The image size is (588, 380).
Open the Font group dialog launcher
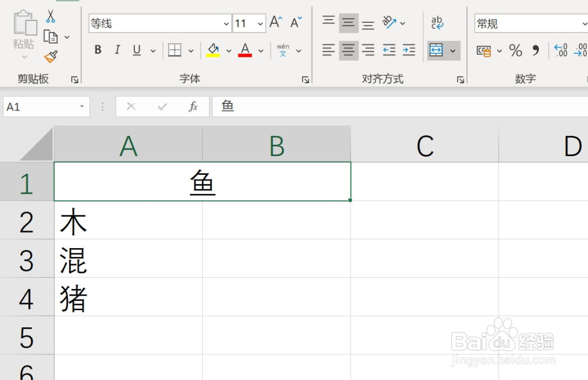coord(306,79)
